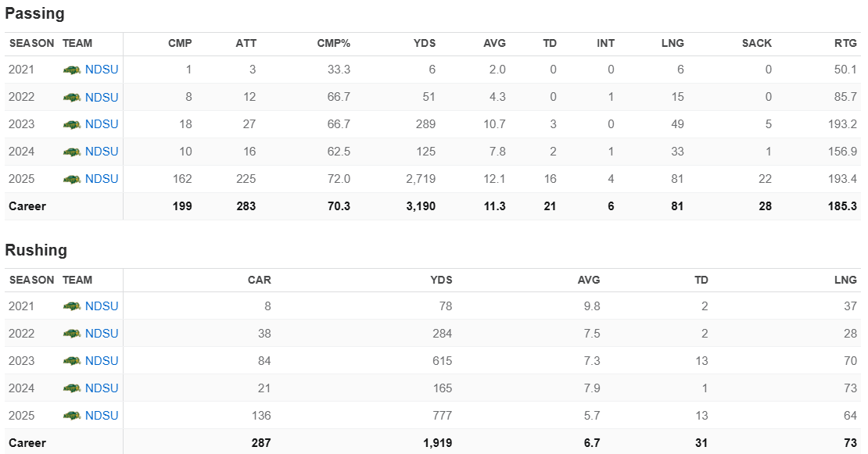Screen dimensions: 868x454
Task: Click the SACK column header
Action: (756, 44)
